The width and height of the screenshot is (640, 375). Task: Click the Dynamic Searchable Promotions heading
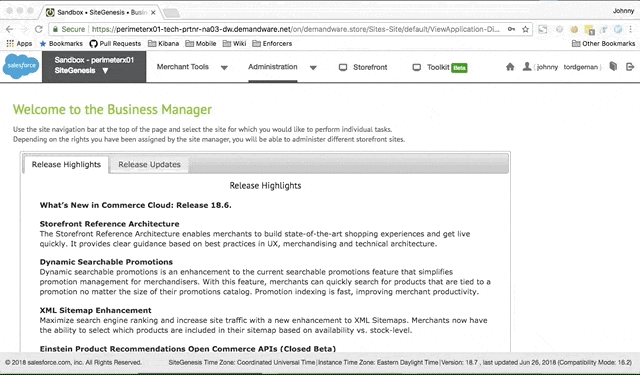coord(106,262)
